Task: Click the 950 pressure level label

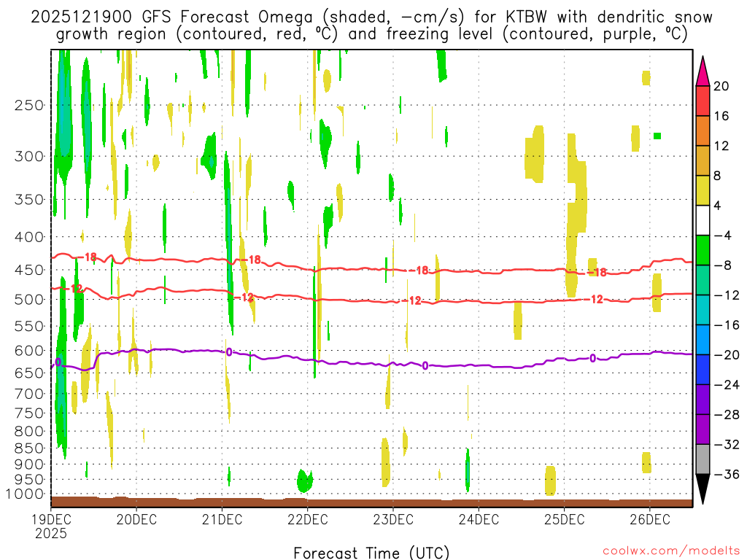Action: pyautogui.click(x=29, y=480)
